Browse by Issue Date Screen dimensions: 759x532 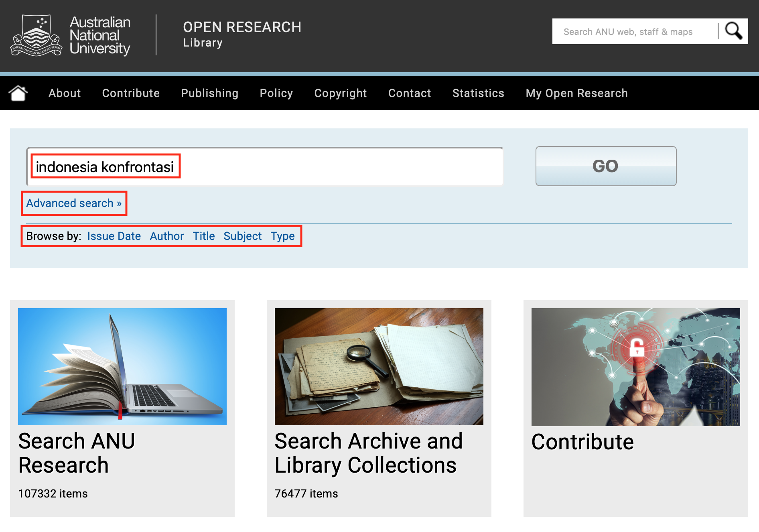(114, 236)
